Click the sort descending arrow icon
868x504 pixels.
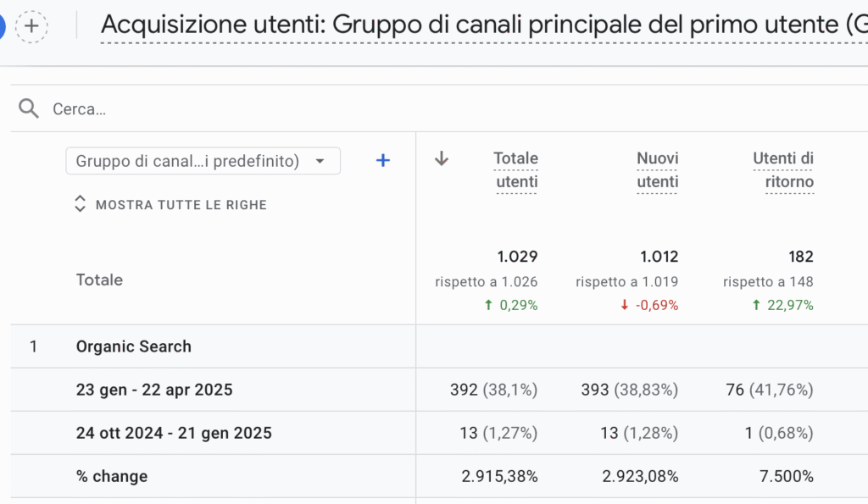(x=441, y=158)
